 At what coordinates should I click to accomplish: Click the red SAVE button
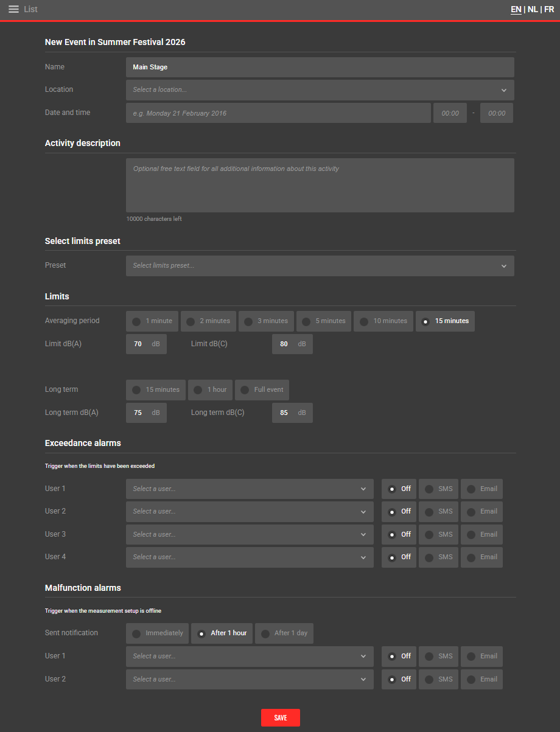coord(280,718)
